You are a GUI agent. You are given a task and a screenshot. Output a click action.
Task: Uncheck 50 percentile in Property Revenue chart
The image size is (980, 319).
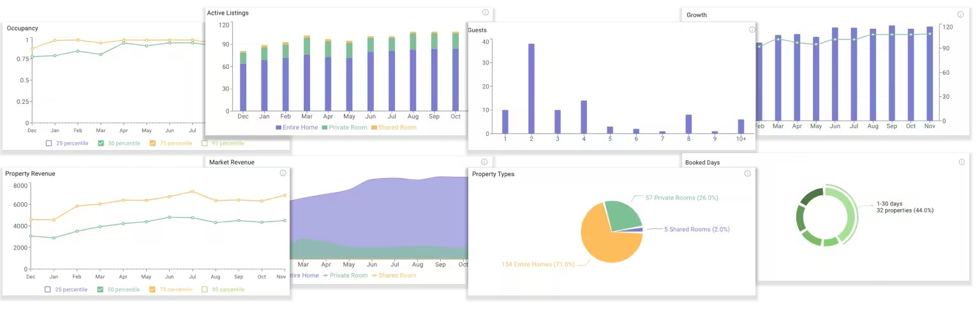pyautogui.click(x=101, y=289)
